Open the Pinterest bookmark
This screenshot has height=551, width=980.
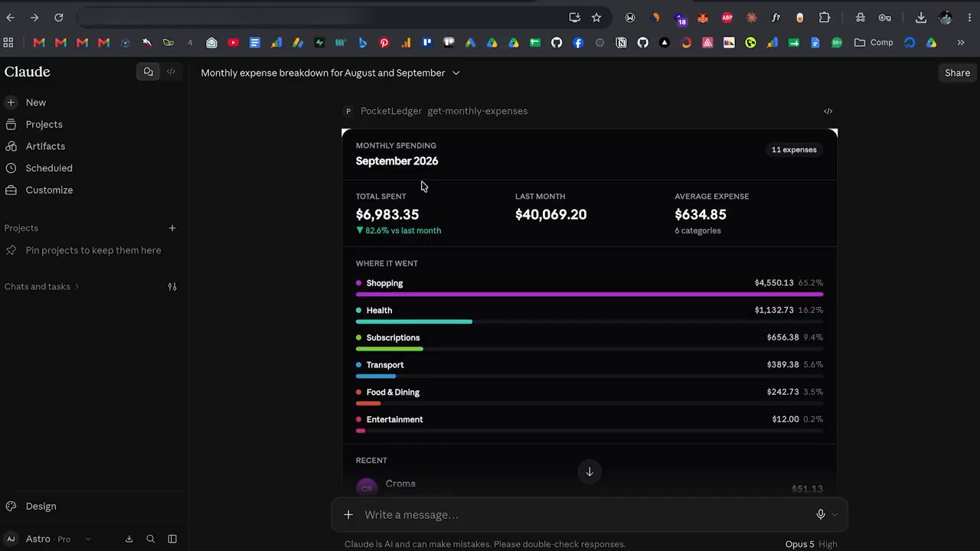[x=384, y=43]
